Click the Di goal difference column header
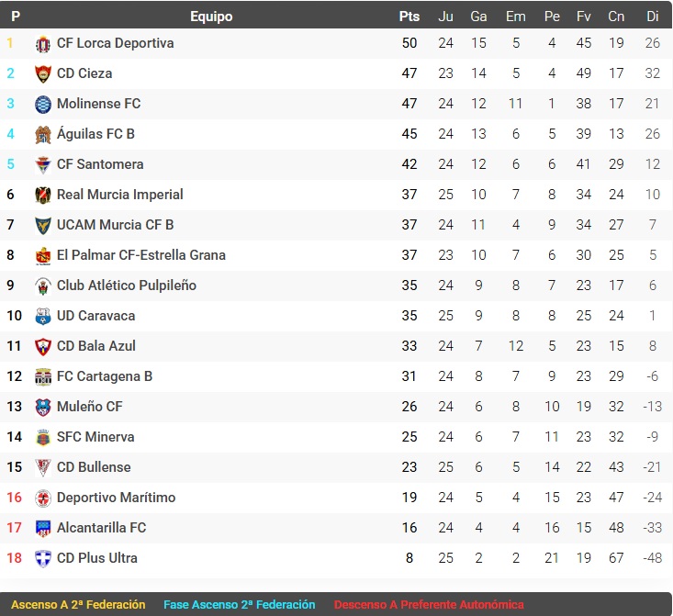The width and height of the screenshot is (673, 616). (653, 17)
